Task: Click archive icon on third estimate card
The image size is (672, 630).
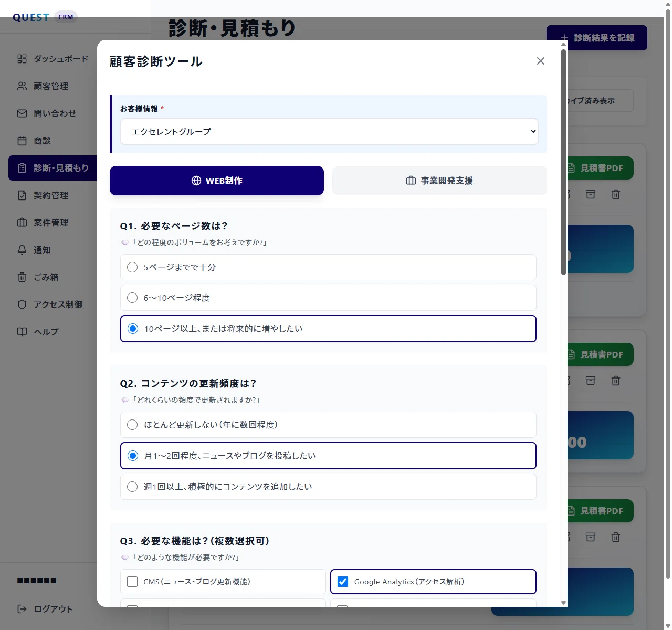Action: point(591,537)
